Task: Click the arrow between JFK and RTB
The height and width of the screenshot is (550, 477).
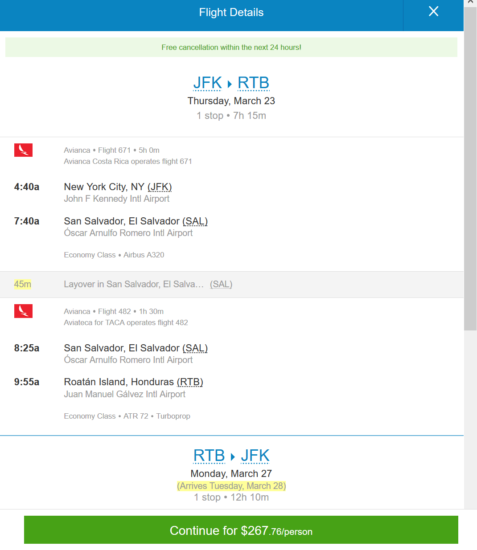Action: pos(230,84)
